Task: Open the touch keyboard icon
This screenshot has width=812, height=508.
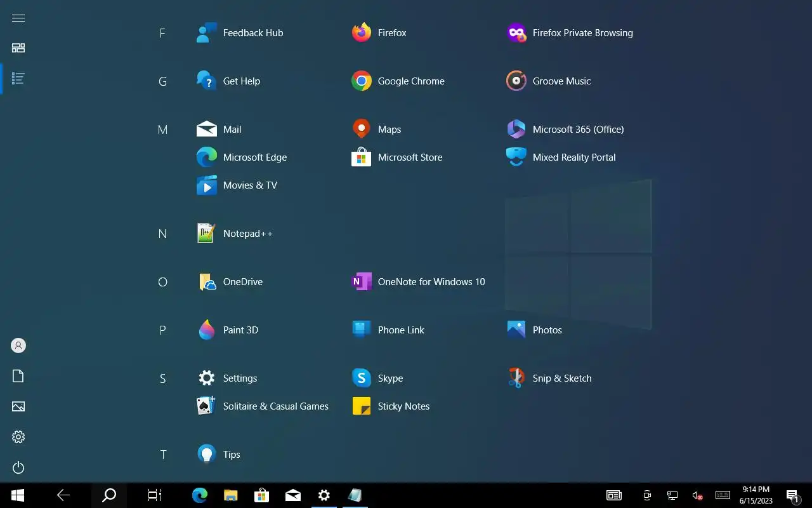Action: [723, 495]
